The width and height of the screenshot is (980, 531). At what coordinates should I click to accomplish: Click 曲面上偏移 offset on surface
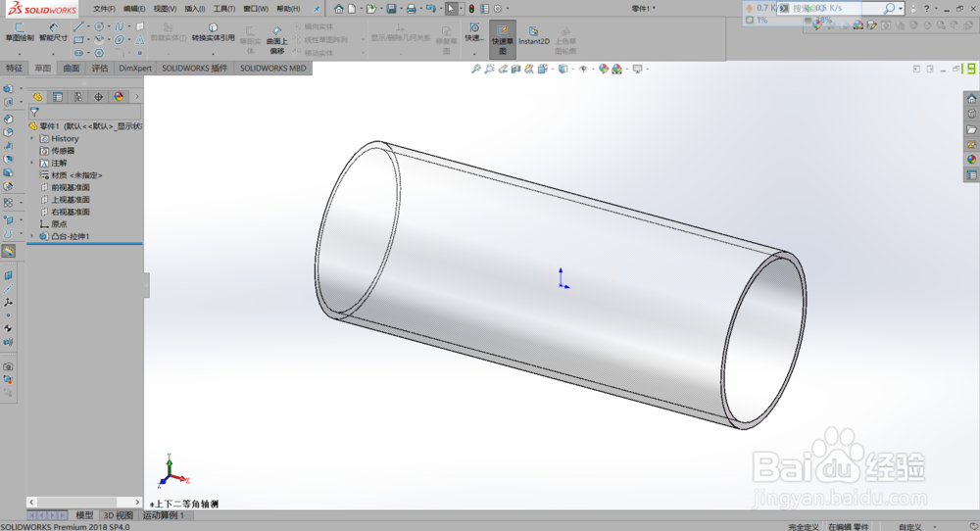tap(277, 40)
